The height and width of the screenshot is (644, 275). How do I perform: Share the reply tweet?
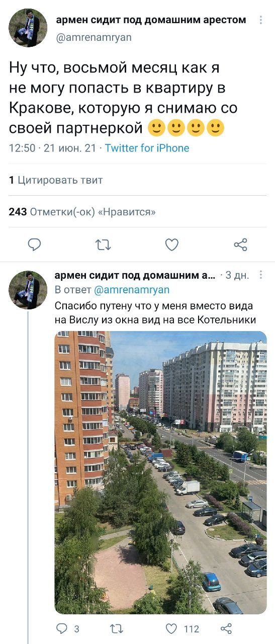(227, 628)
